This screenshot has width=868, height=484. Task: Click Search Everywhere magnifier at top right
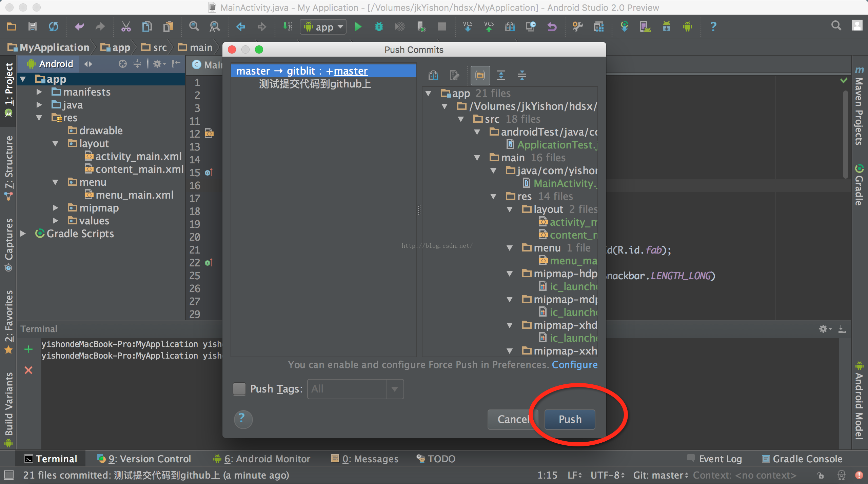[x=836, y=26]
